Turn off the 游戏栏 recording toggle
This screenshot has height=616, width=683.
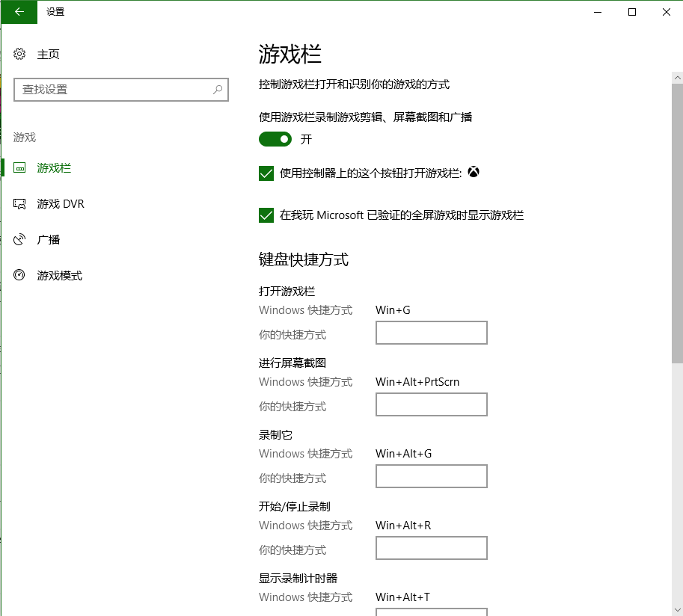275,139
